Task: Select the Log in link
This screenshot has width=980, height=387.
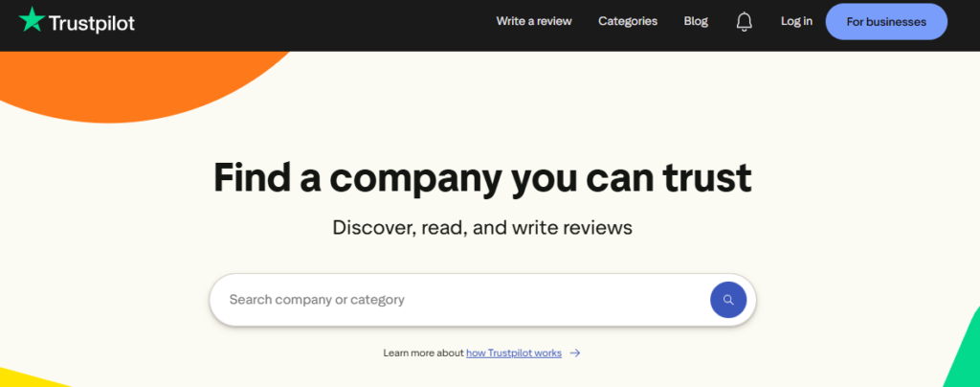Action: pyautogui.click(x=796, y=21)
